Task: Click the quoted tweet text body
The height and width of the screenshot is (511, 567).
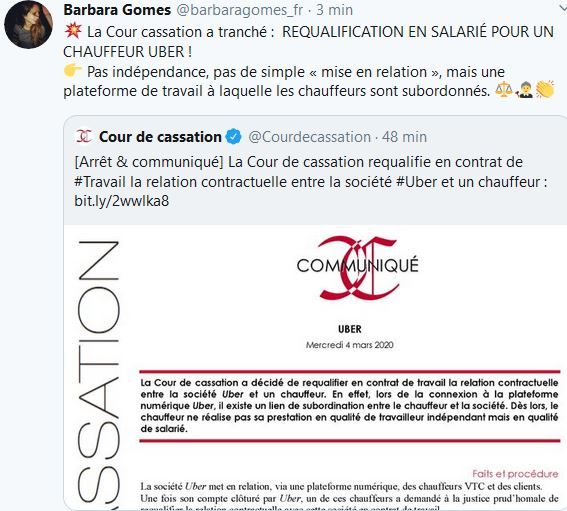Action: coord(311,182)
